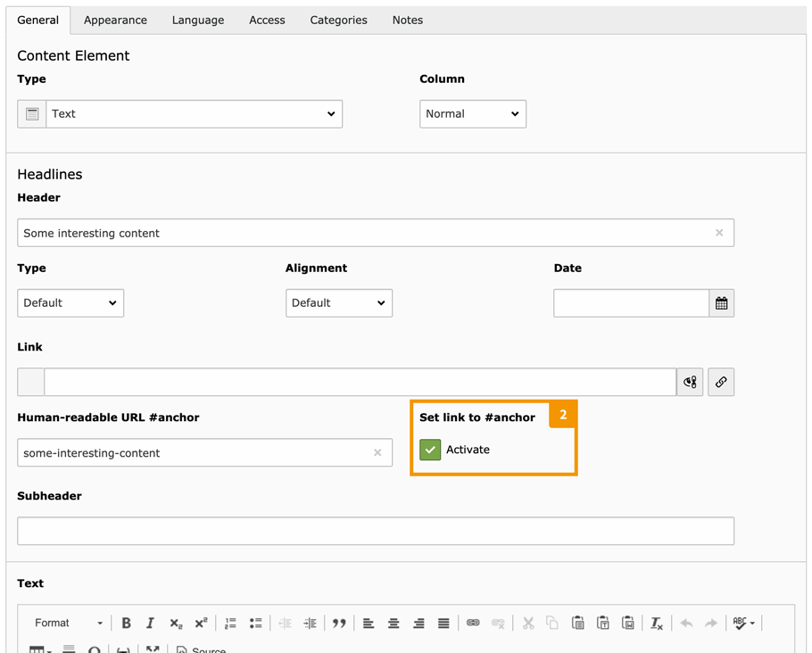
Task: Open the calendar date picker
Action: coord(721,303)
